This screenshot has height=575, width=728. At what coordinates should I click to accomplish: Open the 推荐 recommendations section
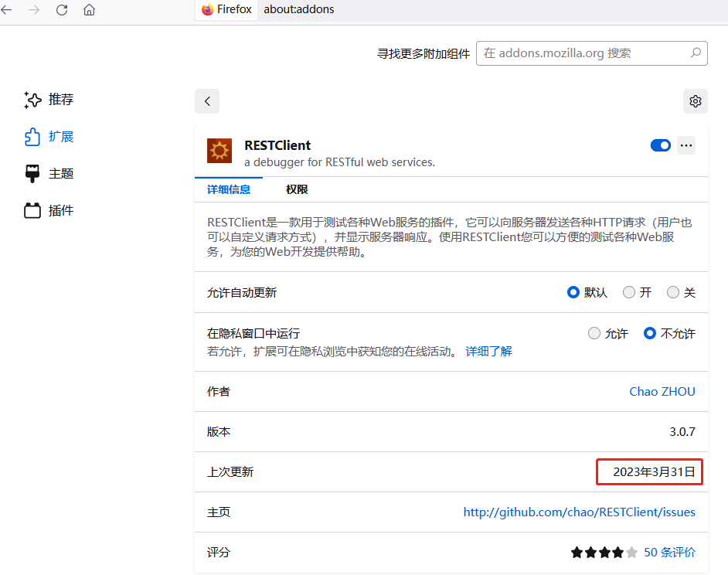[49, 100]
